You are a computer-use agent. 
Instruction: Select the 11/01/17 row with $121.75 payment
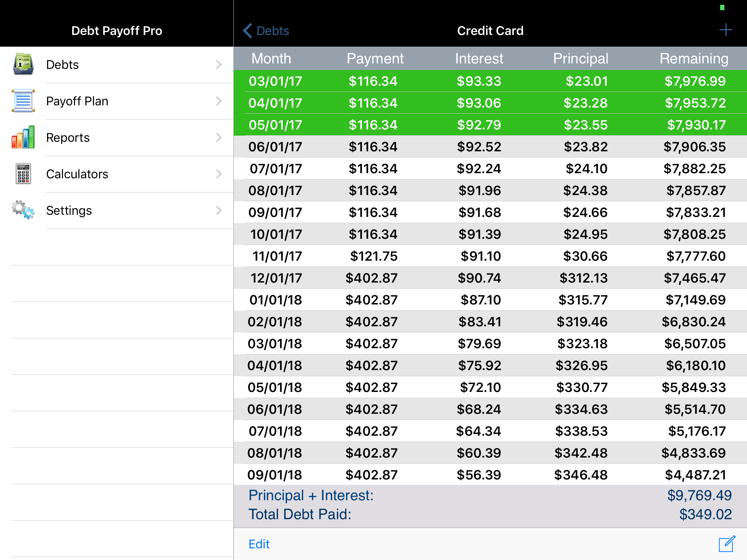490,256
